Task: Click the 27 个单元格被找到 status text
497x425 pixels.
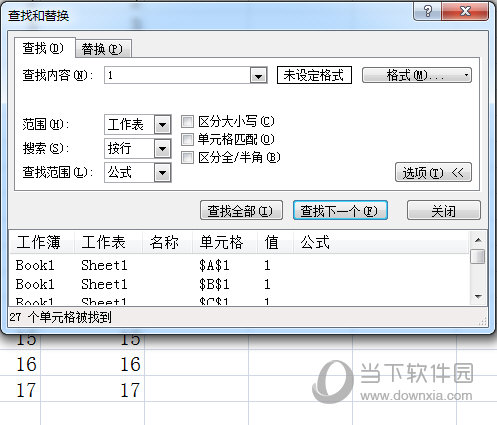Action: (x=60, y=317)
